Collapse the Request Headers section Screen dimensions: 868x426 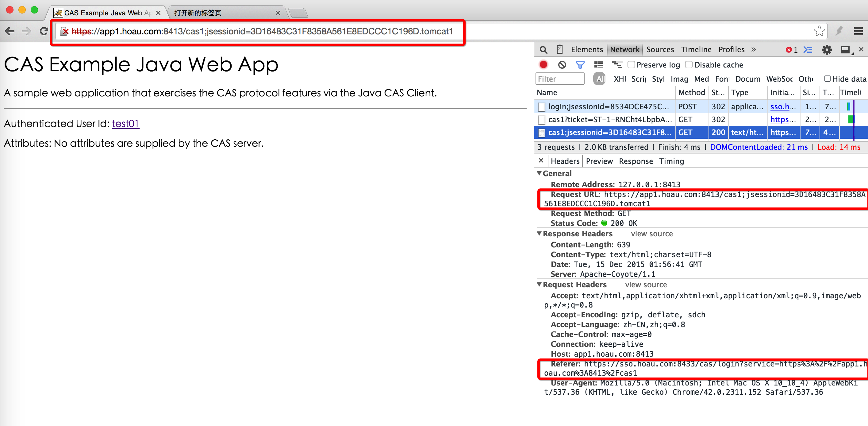coord(539,284)
